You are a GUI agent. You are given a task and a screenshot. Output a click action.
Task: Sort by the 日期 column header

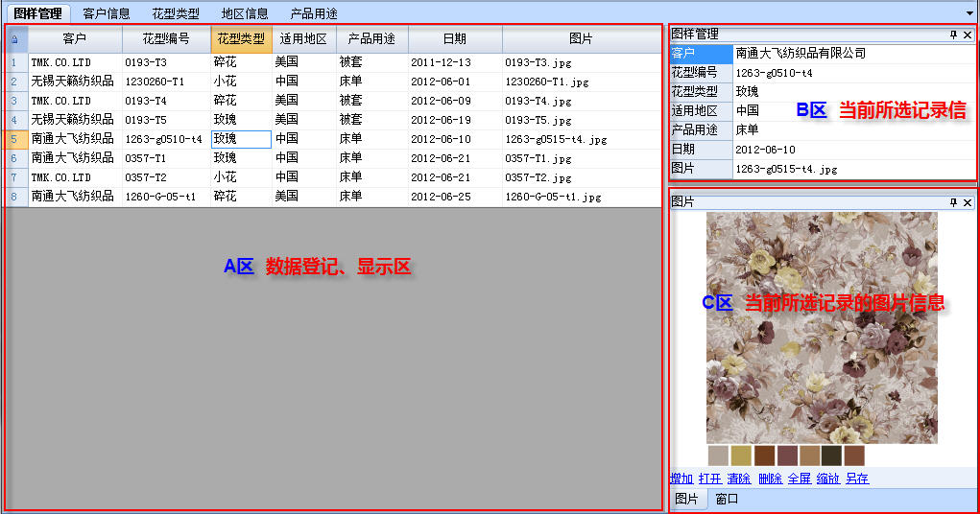[x=455, y=39]
